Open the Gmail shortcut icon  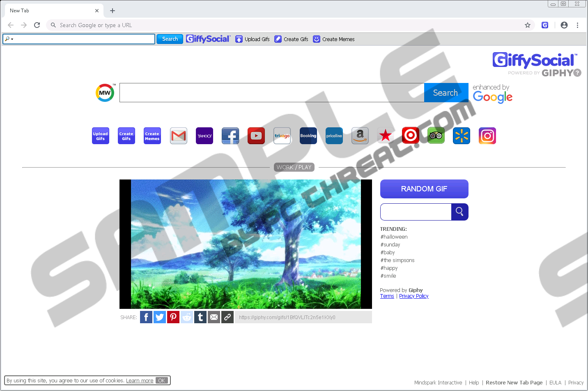pyautogui.click(x=179, y=136)
